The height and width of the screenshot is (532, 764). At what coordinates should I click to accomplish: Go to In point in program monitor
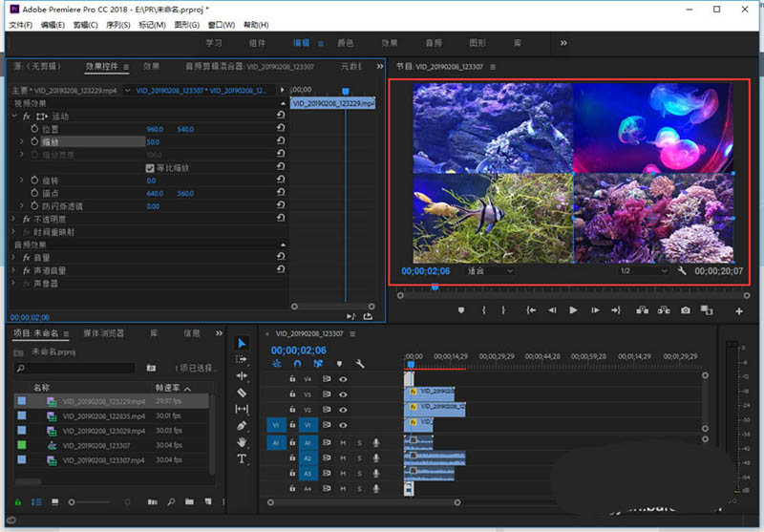coord(531,309)
